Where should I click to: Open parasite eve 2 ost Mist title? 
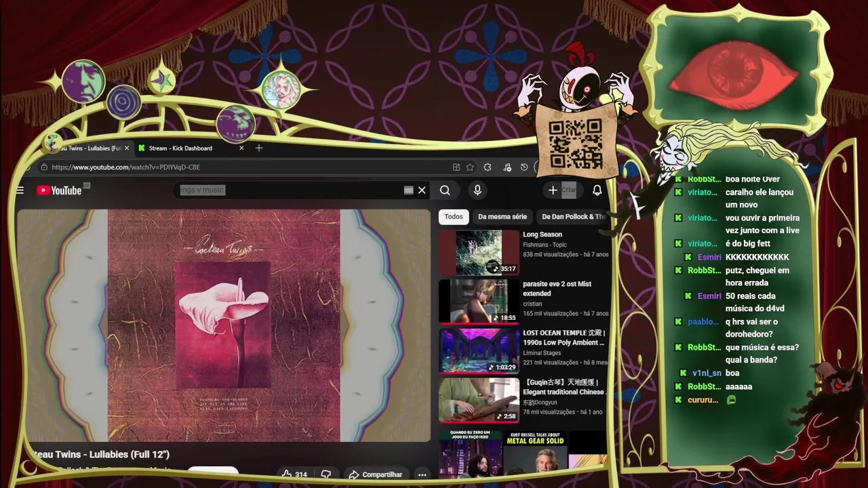(x=557, y=289)
